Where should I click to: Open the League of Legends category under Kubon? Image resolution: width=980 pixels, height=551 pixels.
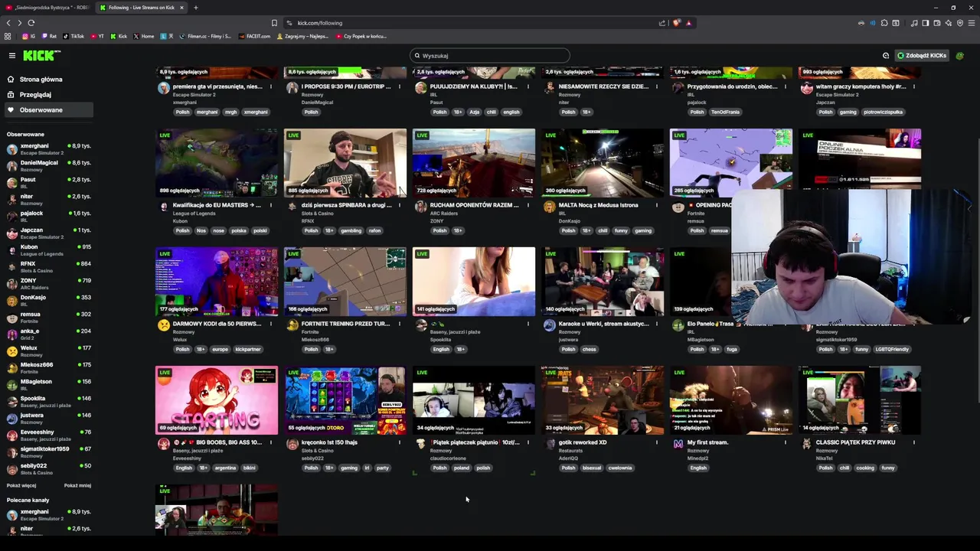(x=194, y=214)
